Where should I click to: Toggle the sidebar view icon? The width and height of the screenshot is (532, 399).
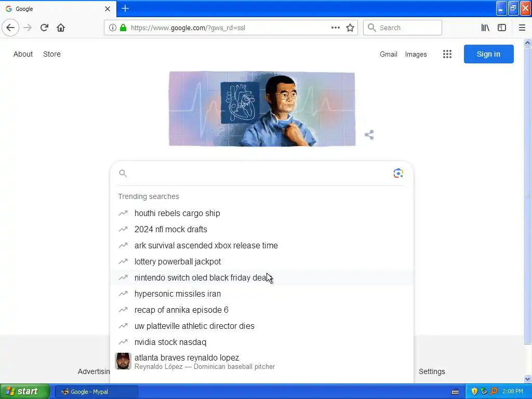502,28
